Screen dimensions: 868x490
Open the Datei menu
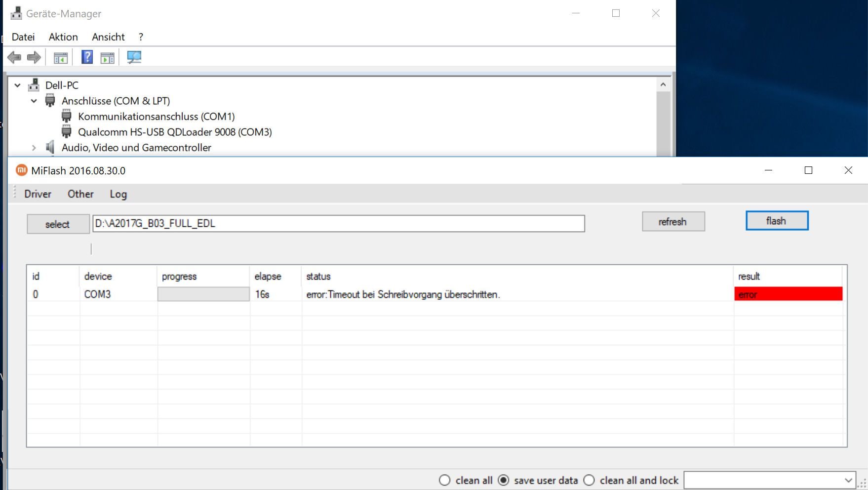tap(23, 37)
